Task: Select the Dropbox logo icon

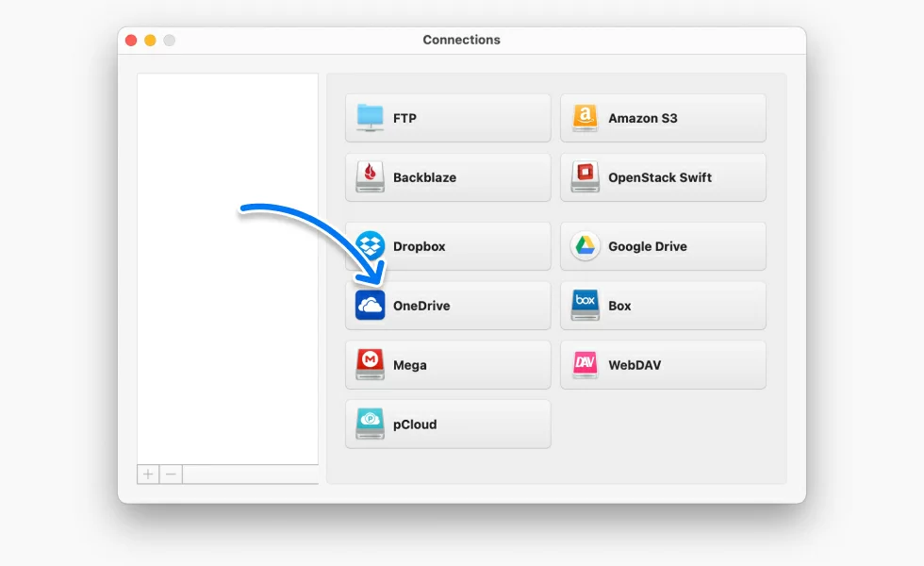Action: (x=371, y=246)
